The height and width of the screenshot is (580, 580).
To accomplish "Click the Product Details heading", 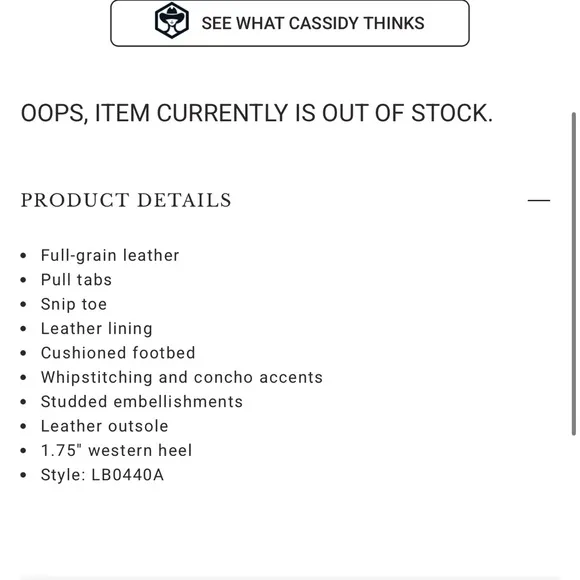I will 126,200.
